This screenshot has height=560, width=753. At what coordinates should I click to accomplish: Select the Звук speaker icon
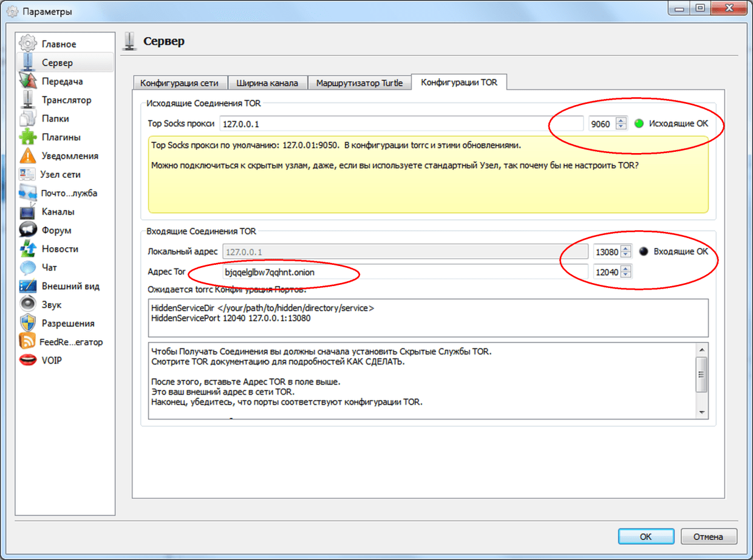coord(28,304)
